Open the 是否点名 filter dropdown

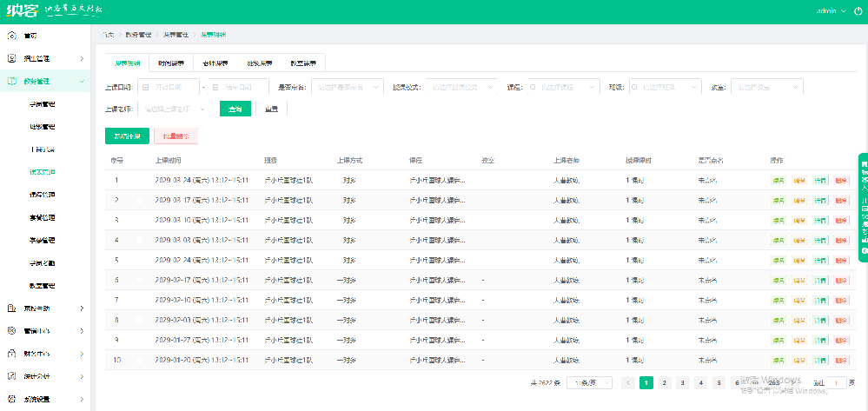[348, 87]
